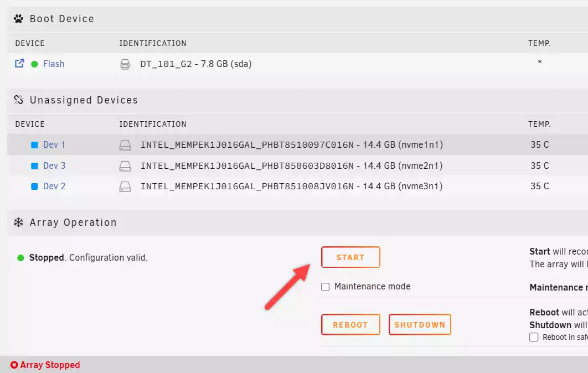Open the Dev 1 device page
Viewport: 588px width, 373px height.
[54, 144]
